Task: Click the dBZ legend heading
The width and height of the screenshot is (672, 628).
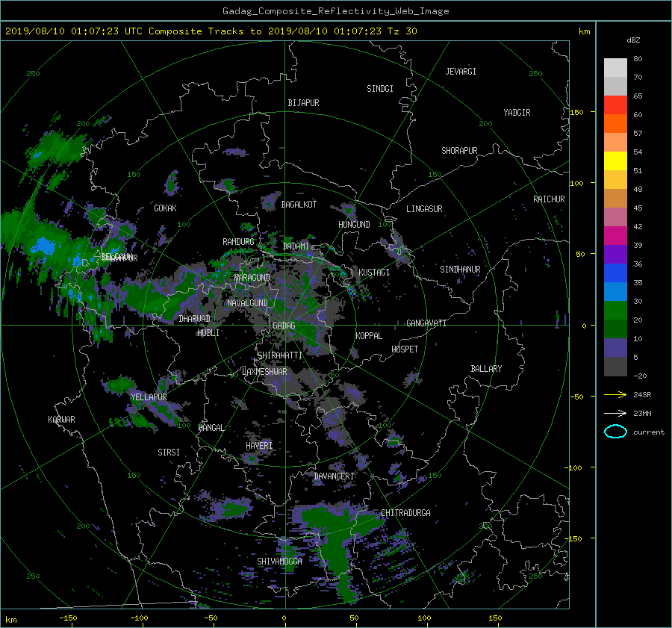Action: click(x=633, y=40)
